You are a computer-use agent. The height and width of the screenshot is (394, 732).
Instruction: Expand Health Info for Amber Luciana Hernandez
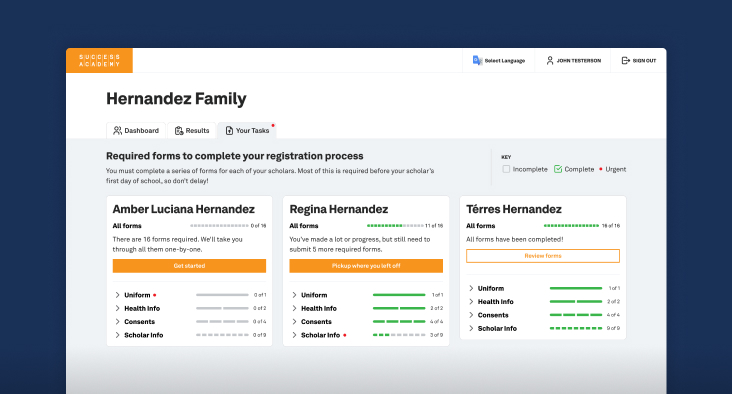pyautogui.click(x=118, y=308)
